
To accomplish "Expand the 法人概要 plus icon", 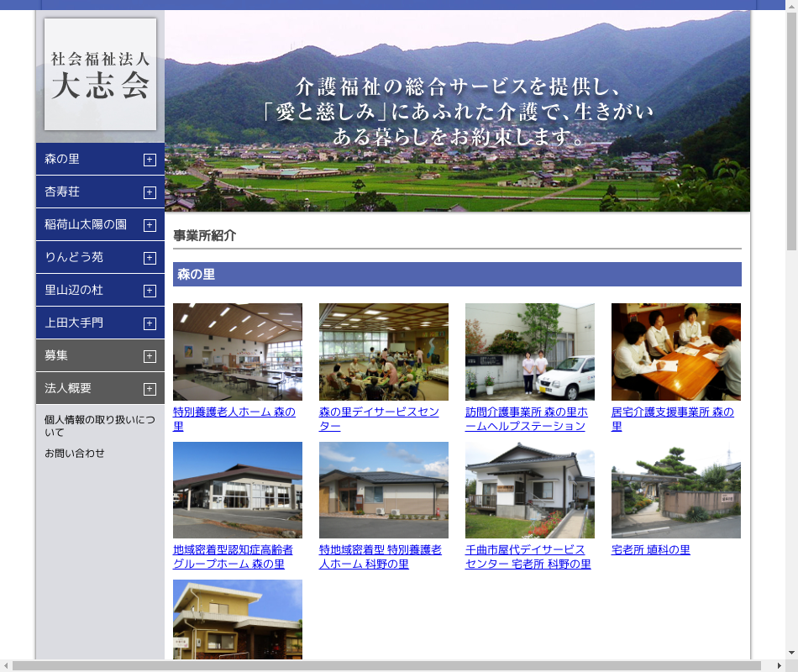I will click(150, 389).
